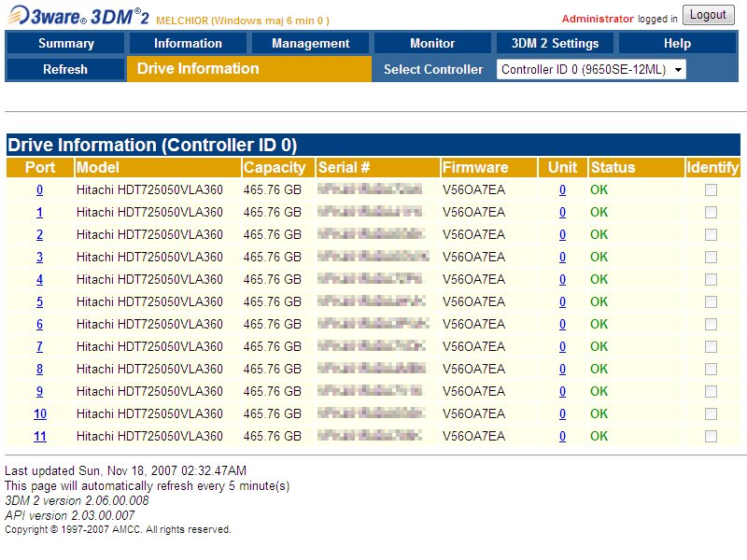Open unit 0 link in port 10 row
The height and width of the screenshot is (560, 747).
click(x=563, y=413)
